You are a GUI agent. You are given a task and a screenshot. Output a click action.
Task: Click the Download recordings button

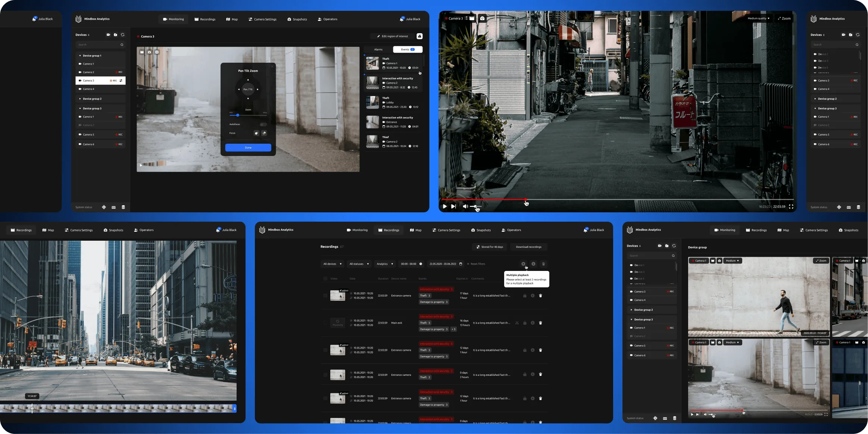point(528,247)
